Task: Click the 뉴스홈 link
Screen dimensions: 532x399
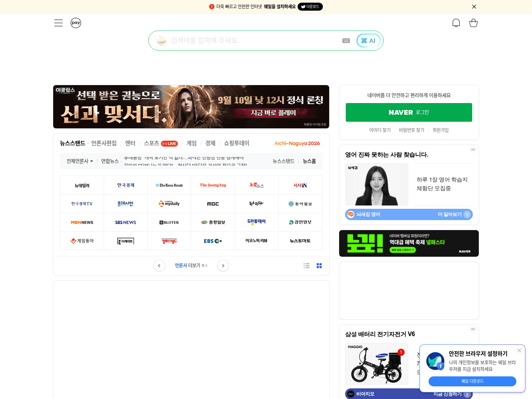Action: pos(309,161)
